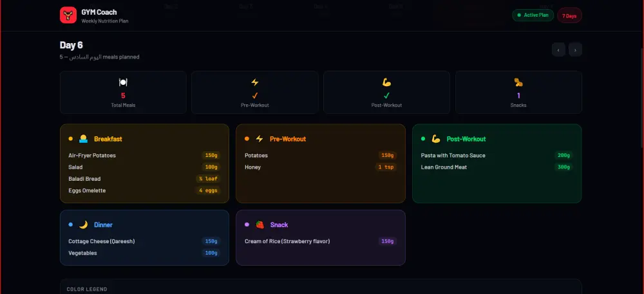Open the Snacks summary card
The width and height of the screenshot is (644, 294).
518,92
